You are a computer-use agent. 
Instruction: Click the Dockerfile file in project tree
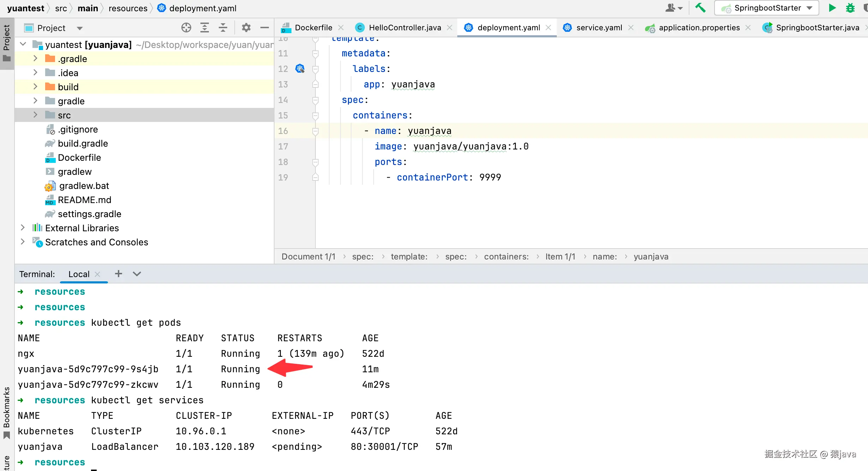[x=79, y=157]
